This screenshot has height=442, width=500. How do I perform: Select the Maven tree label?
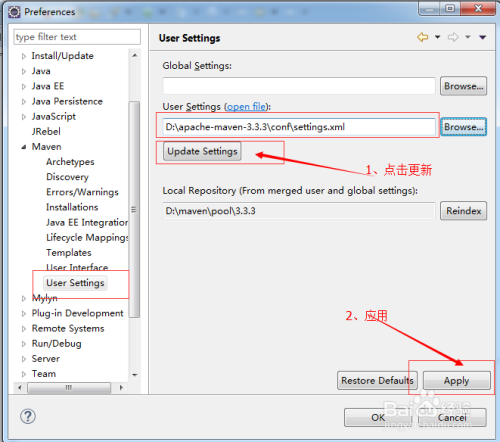pos(46,147)
